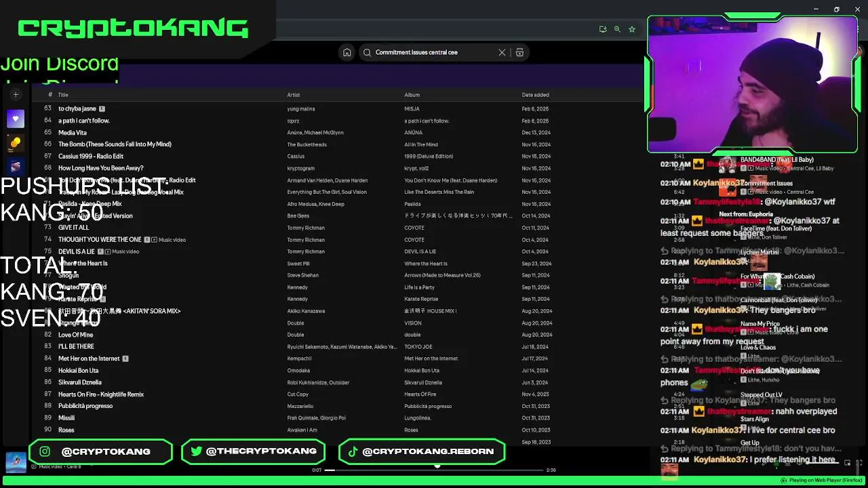Screen dimensions: 868x488
Task: Bookmark page with the star icon
Action: tap(632, 29)
